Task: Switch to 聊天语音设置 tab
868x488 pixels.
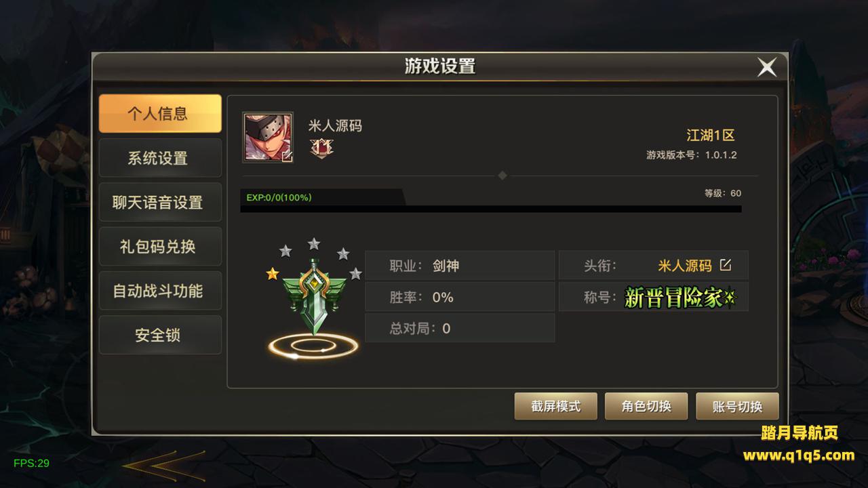Action: tap(160, 202)
